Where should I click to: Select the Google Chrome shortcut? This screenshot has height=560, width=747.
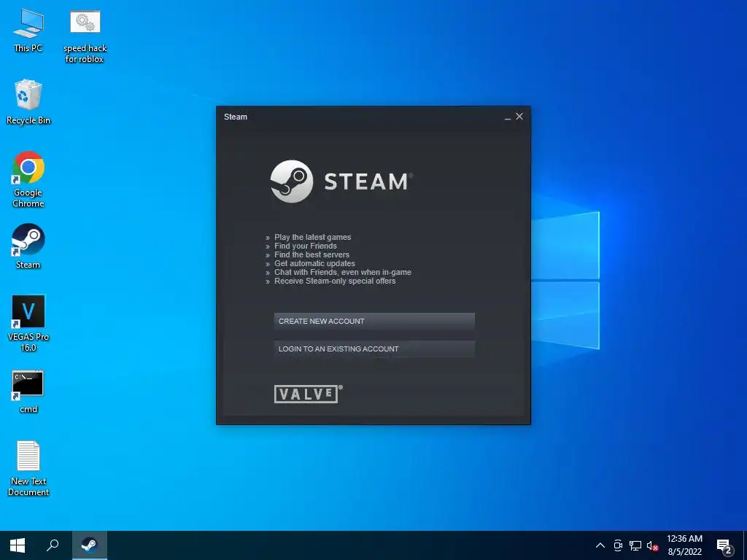click(x=28, y=179)
